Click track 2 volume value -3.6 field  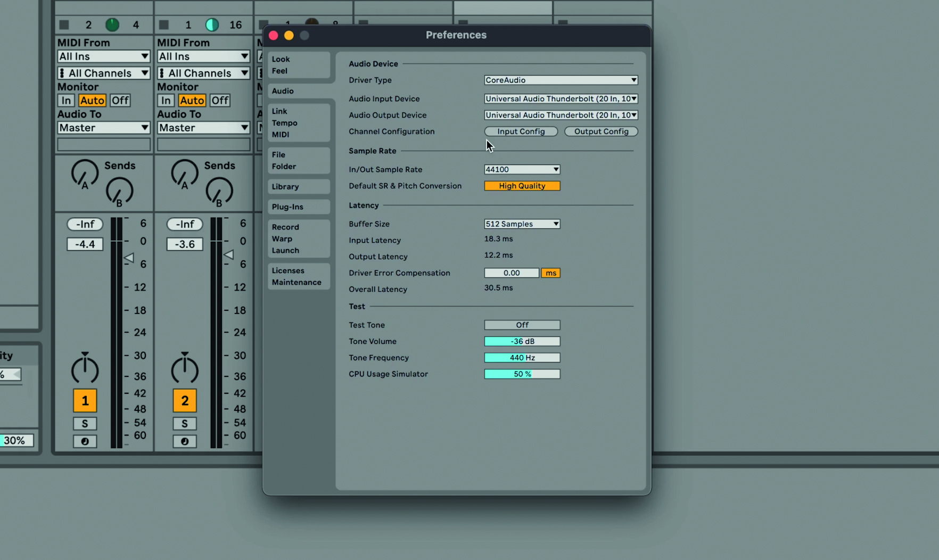(185, 244)
